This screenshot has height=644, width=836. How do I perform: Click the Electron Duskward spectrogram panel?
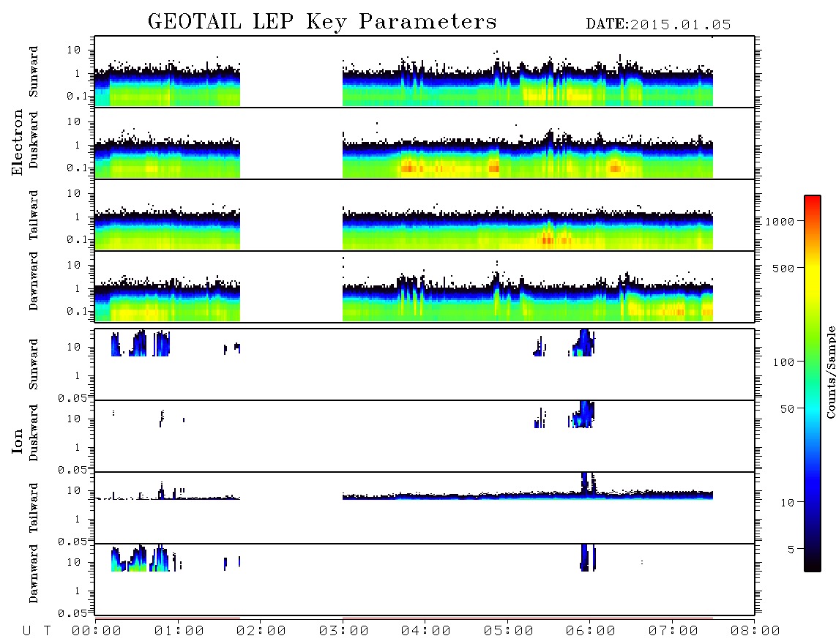(x=425, y=143)
